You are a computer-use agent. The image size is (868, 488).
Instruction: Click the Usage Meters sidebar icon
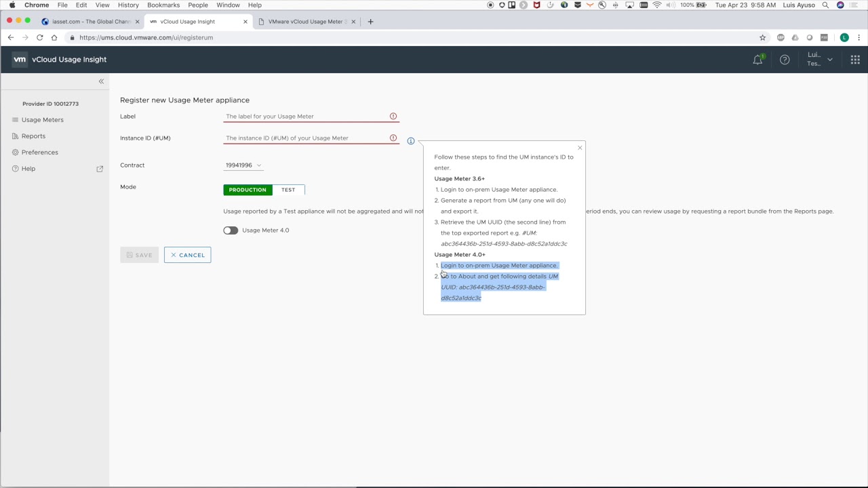click(x=15, y=120)
